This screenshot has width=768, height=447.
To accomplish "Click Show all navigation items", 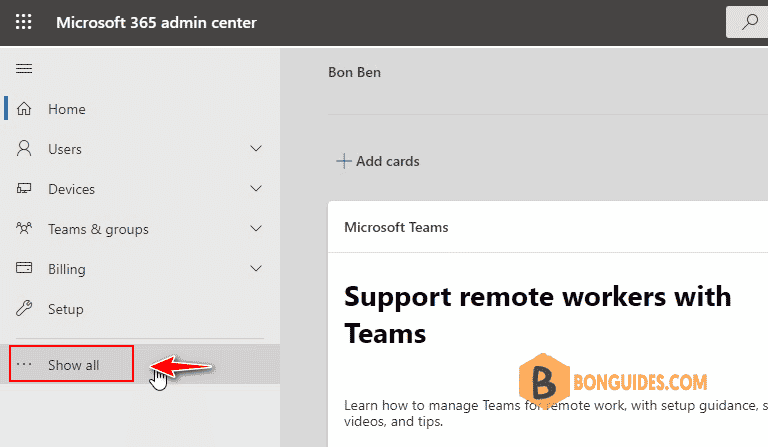I will tap(73, 365).
